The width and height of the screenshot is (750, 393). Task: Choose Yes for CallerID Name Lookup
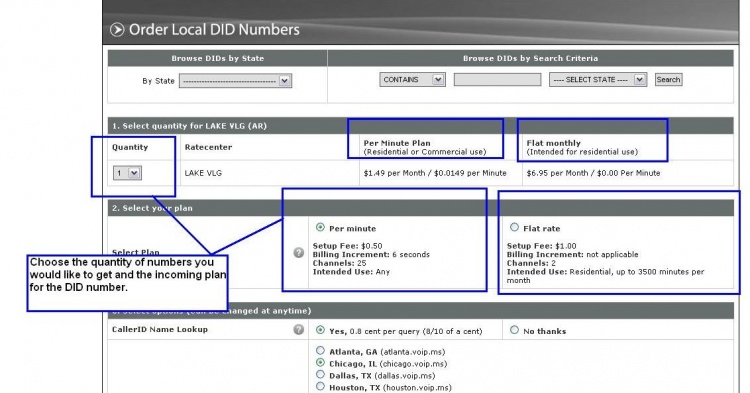(320, 330)
